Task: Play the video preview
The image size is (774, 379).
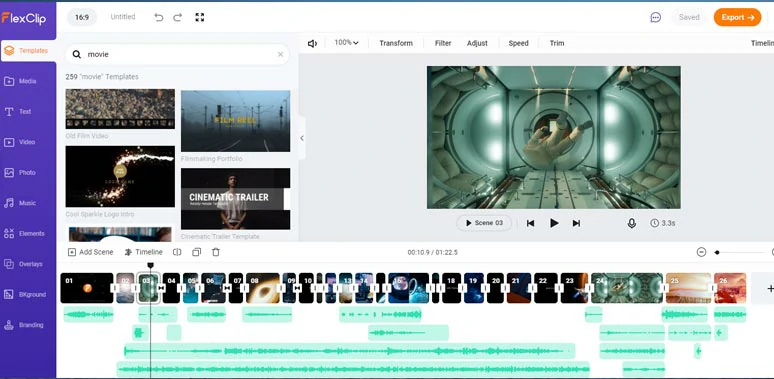Action: 554,223
